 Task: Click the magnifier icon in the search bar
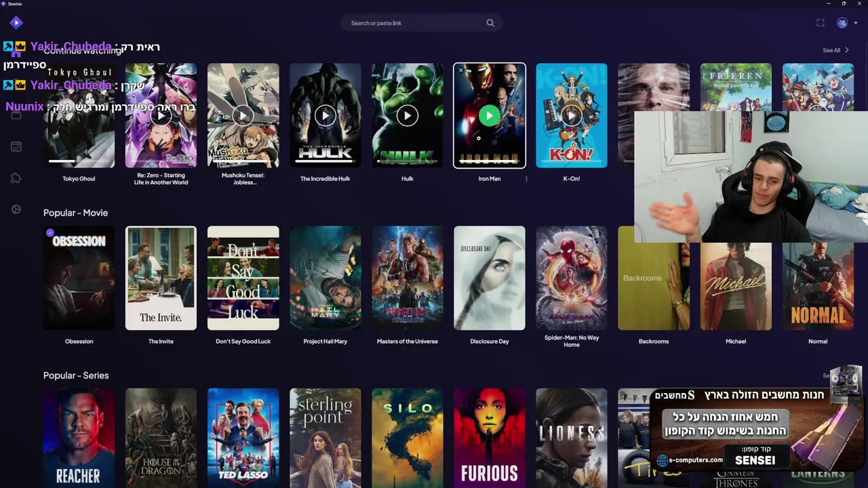pyautogui.click(x=490, y=23)
